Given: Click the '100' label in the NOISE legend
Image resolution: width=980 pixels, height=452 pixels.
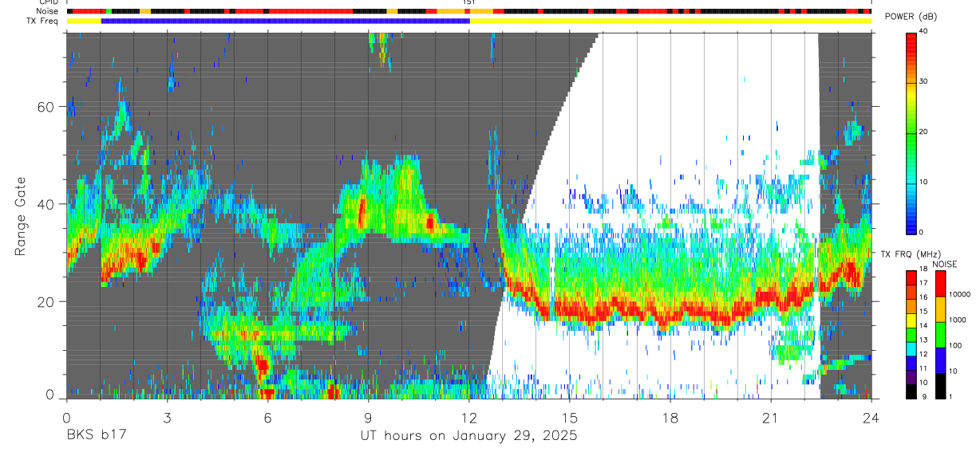Looking at the screenshot, I should [955, 345].
